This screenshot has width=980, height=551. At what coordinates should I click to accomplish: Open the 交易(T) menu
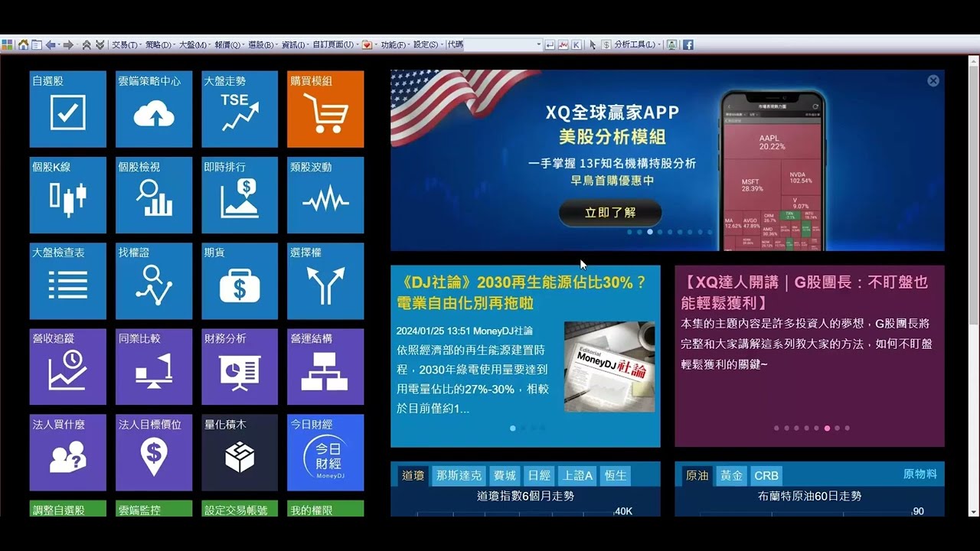point(125,45)
